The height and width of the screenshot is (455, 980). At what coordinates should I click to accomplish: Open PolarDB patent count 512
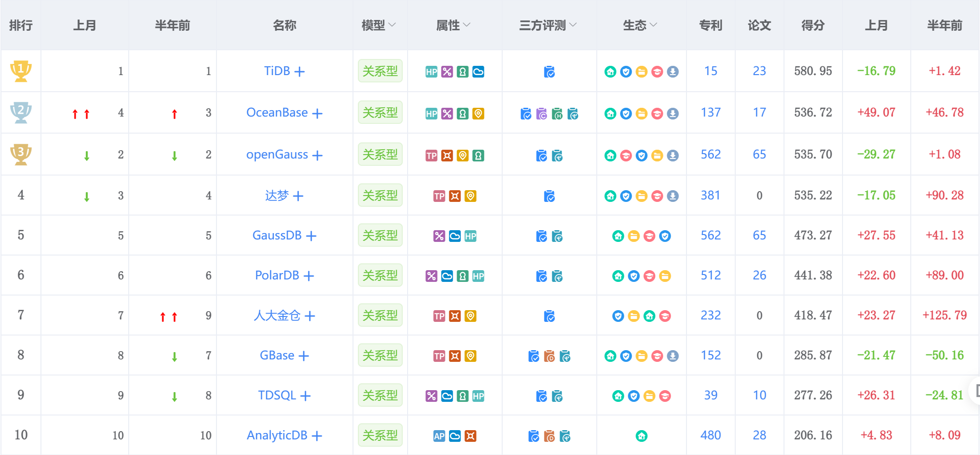point(711,276)
